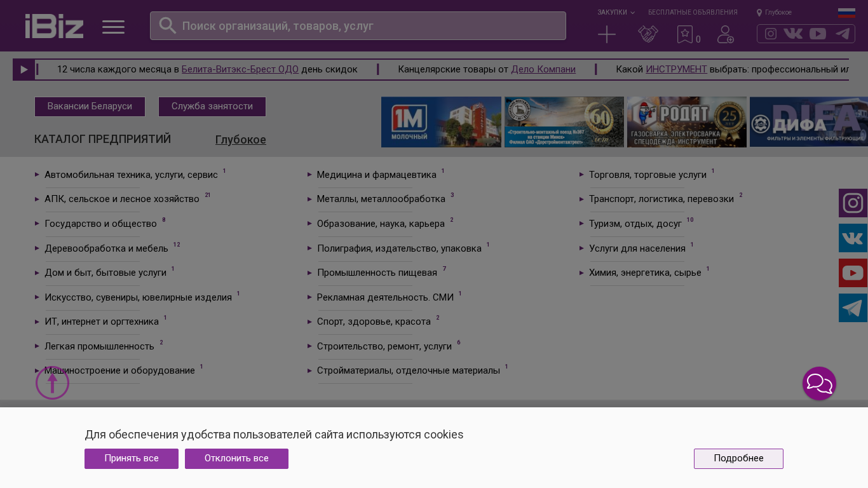Click the Служба занятости button
Screen dimensions: 868x488
(x=212, y=107)
